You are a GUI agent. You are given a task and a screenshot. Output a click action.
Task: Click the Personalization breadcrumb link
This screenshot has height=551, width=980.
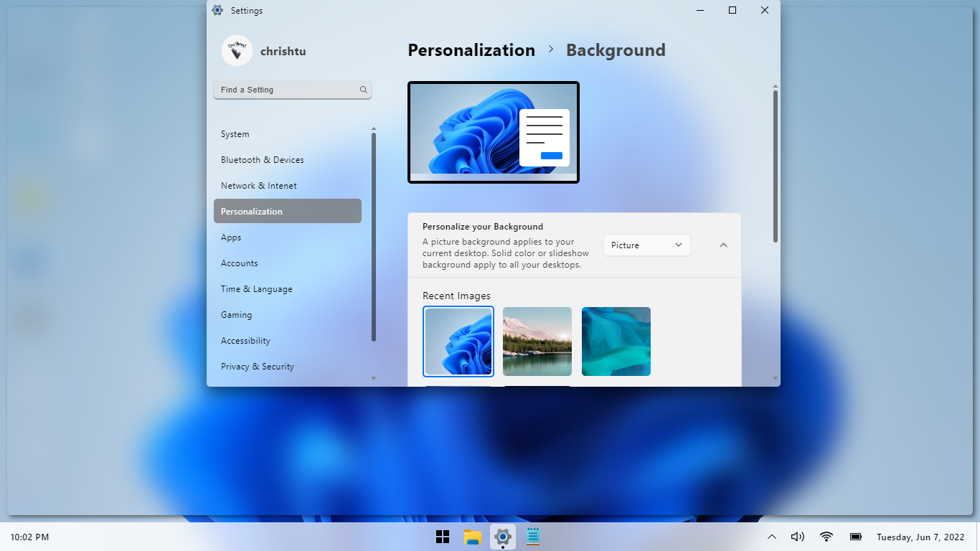(471, 50)
